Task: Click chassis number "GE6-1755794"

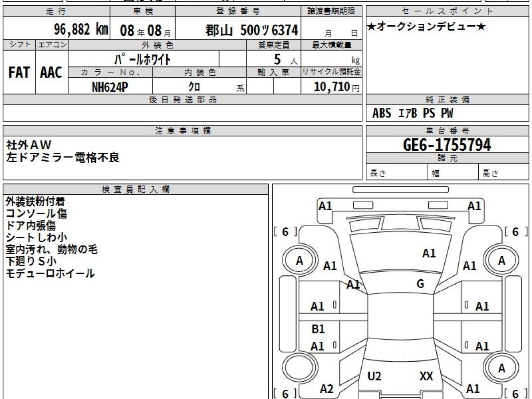Action: point(447,145)
